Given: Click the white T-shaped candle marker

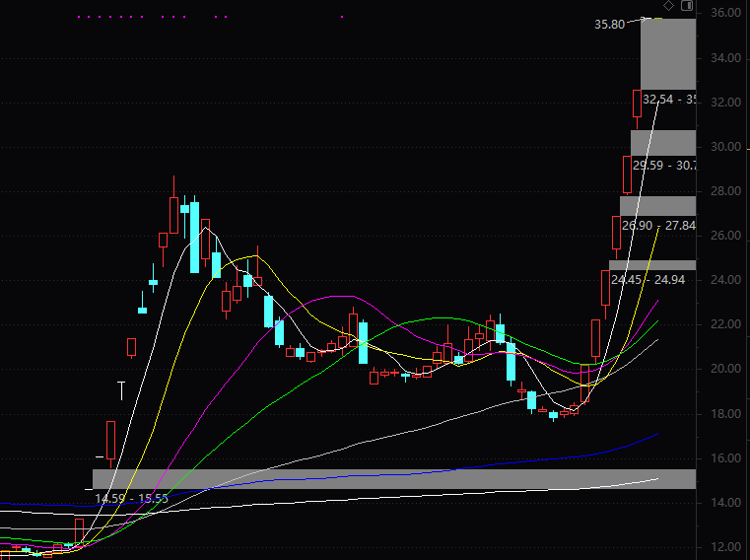Looking at the screenshot, I should 121,390.
